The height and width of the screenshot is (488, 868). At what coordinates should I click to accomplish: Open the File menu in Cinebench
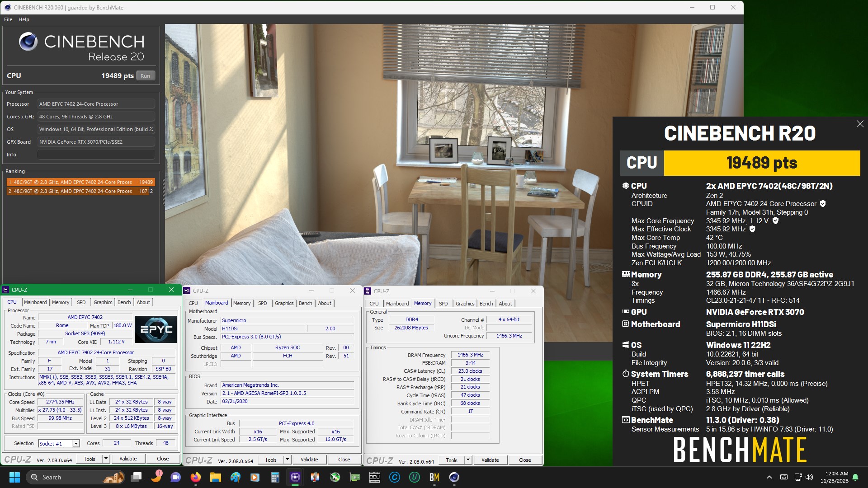tap(8, 19)
